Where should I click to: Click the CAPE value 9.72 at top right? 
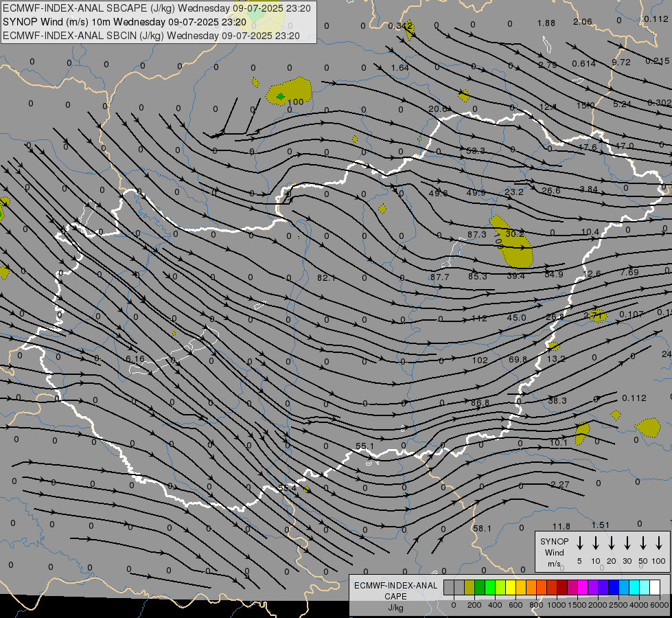coord(621,62)
